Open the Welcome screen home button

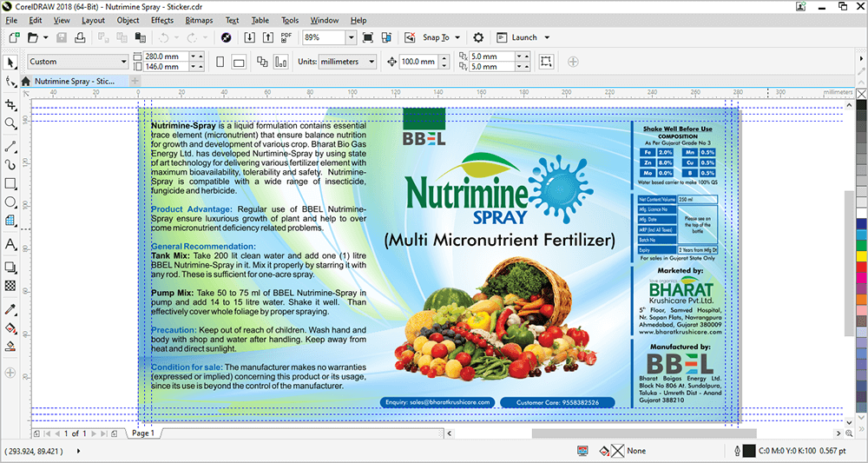point(25,82)
